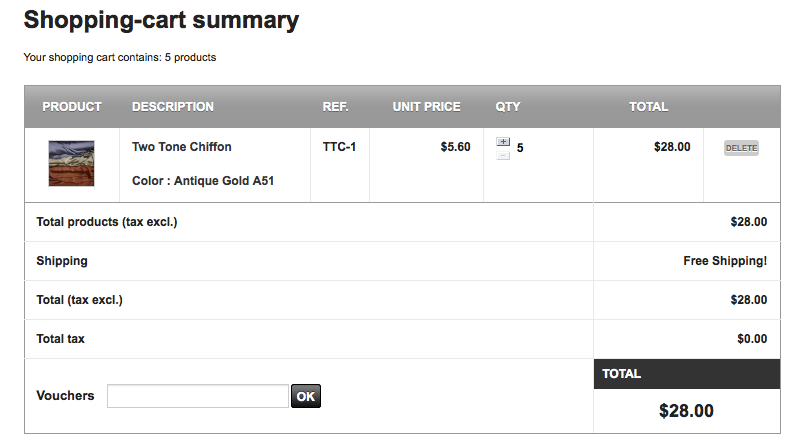Open the Two Tone Chiffon product name
This screenshot has width=795, height=446.
(x=182, y=147)
